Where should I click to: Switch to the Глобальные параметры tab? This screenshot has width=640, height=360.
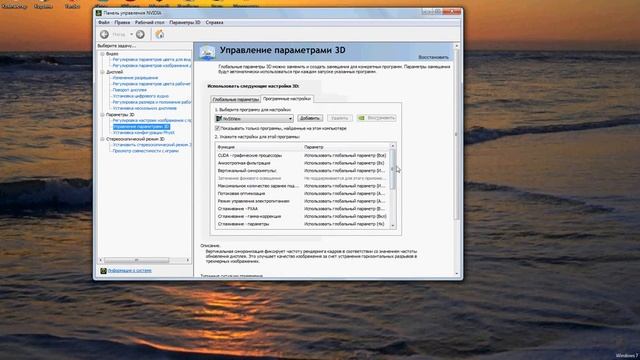tap(236, 99)
